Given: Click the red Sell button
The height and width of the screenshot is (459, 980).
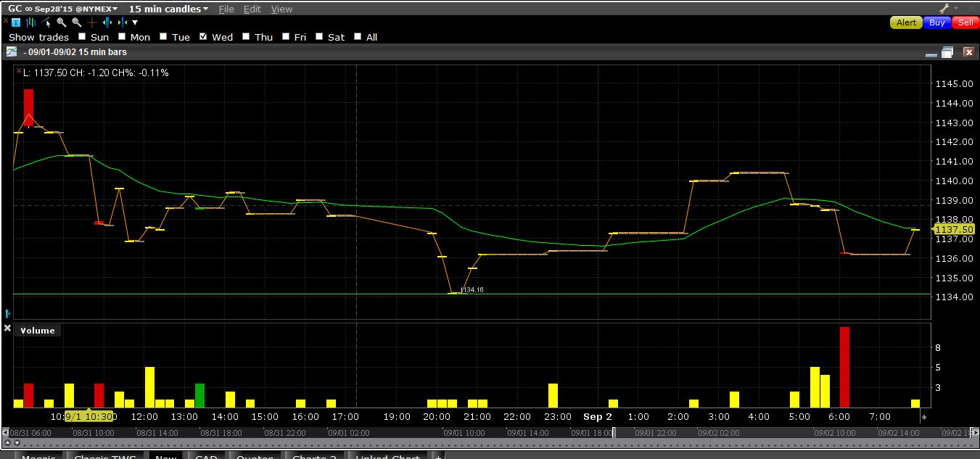Looking at the screenshot, I should [965, 22].
